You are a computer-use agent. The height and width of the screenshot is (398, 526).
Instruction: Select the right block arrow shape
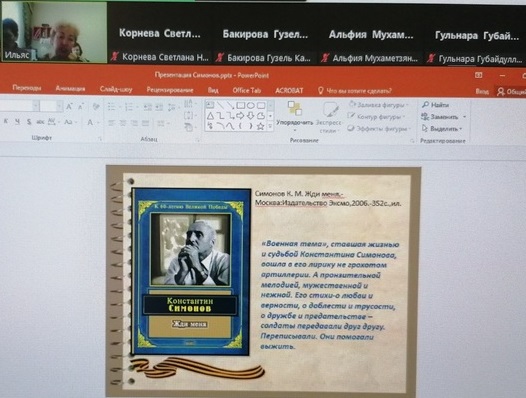tap(240, 116)
